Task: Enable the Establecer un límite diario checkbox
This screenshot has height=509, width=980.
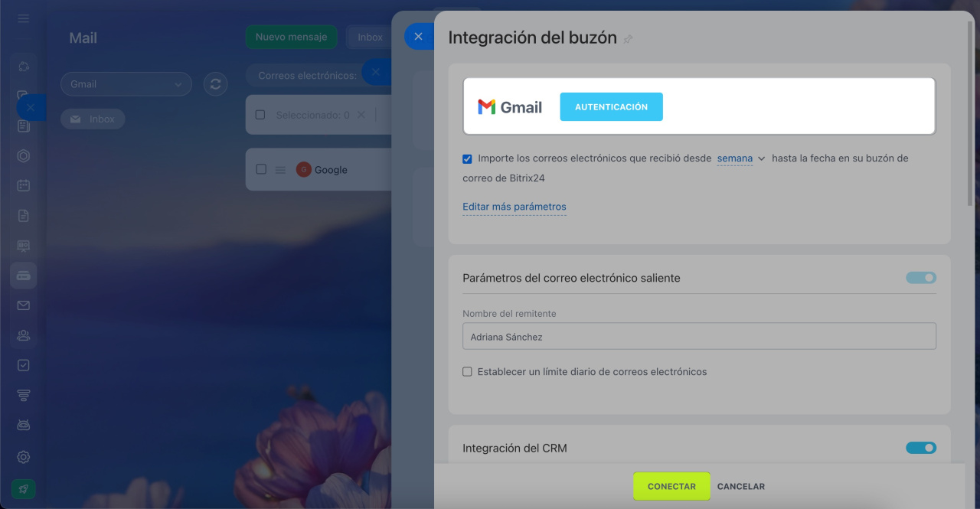Action: coord(467,372)
